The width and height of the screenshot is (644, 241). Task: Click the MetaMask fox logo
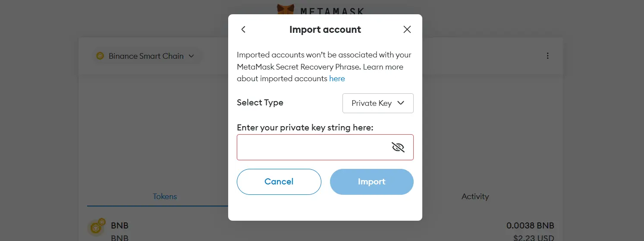click(285, 9)
